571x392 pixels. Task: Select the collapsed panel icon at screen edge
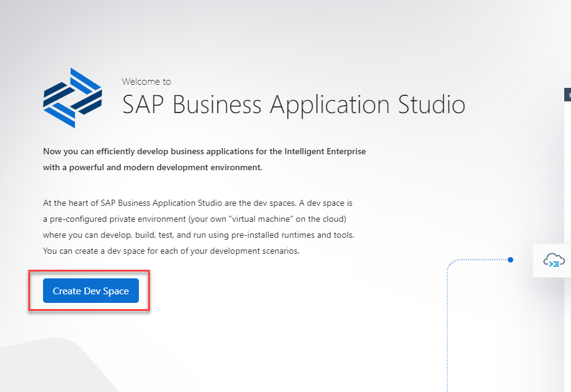click(568, 94)
